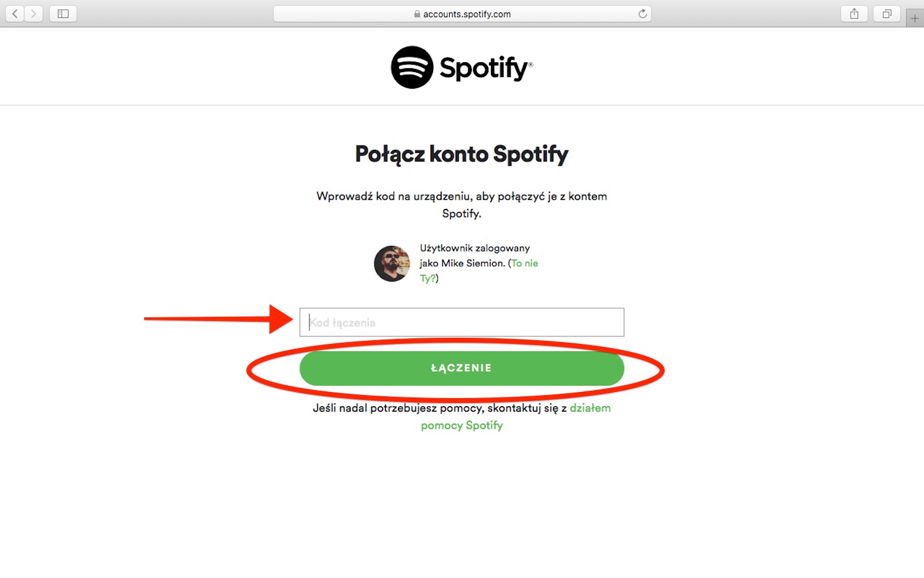Reload the page from the address bar
Viewport: 924px width, 578px height.
point(642,14)
